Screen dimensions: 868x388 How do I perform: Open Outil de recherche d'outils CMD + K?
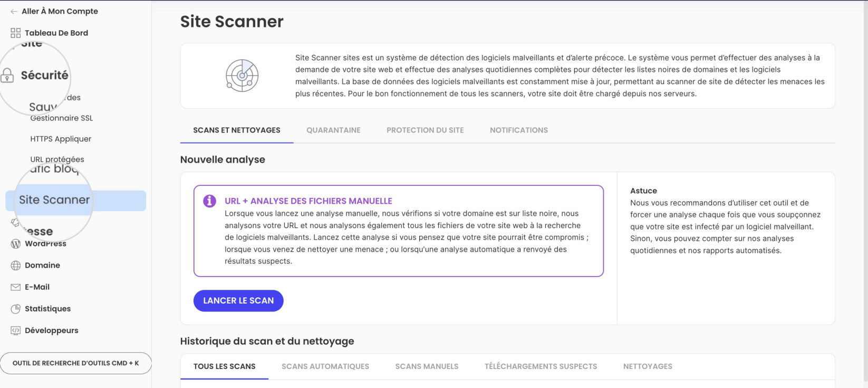coord(76,363)
